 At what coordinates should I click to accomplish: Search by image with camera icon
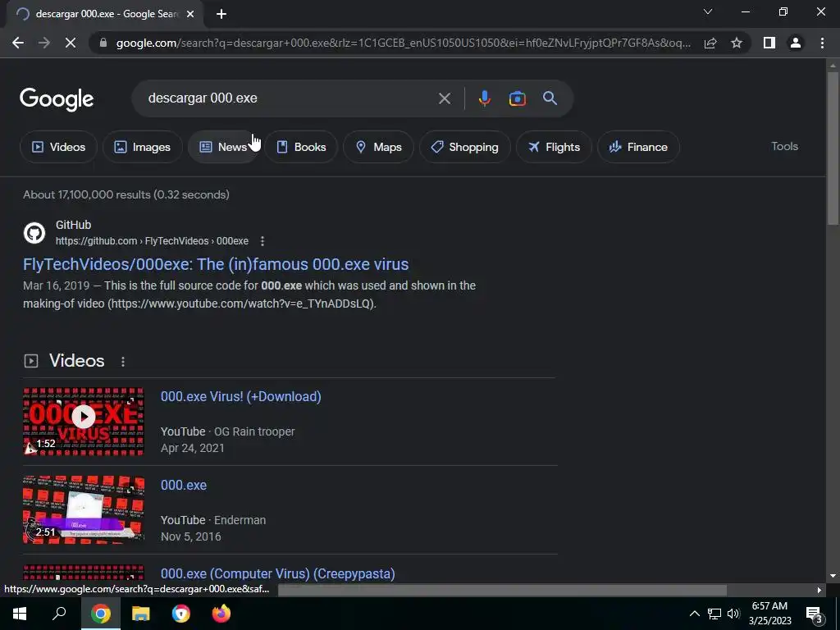point(517,98)
